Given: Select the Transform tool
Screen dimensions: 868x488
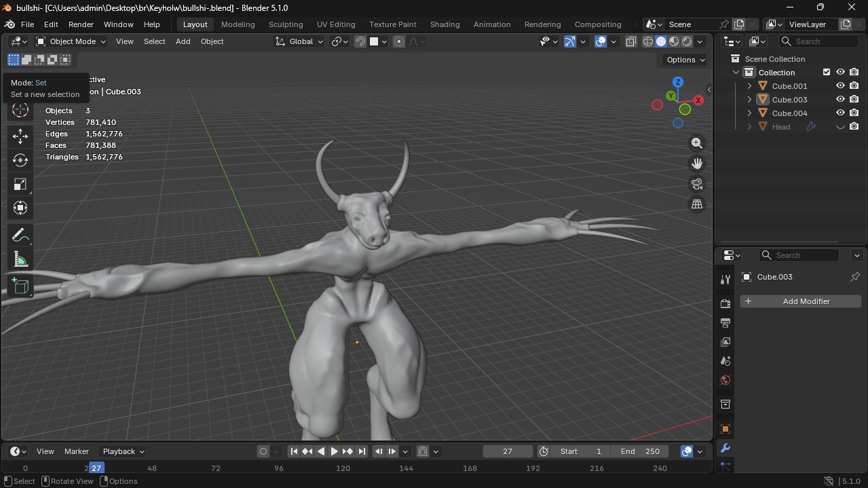Looking at the screenshot, I should (x=20, y=208).
